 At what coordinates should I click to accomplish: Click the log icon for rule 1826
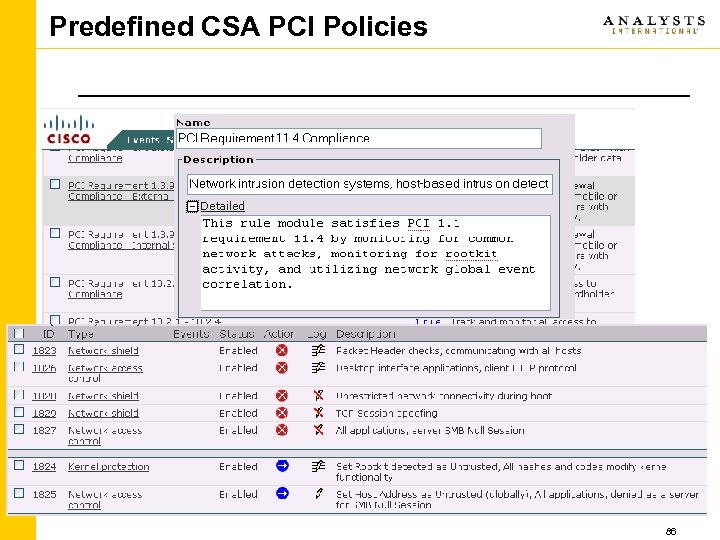(x=318, y=367)
